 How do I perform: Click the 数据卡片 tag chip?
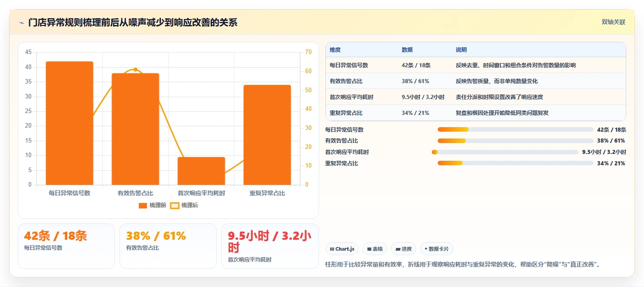[x=437, y=249]
